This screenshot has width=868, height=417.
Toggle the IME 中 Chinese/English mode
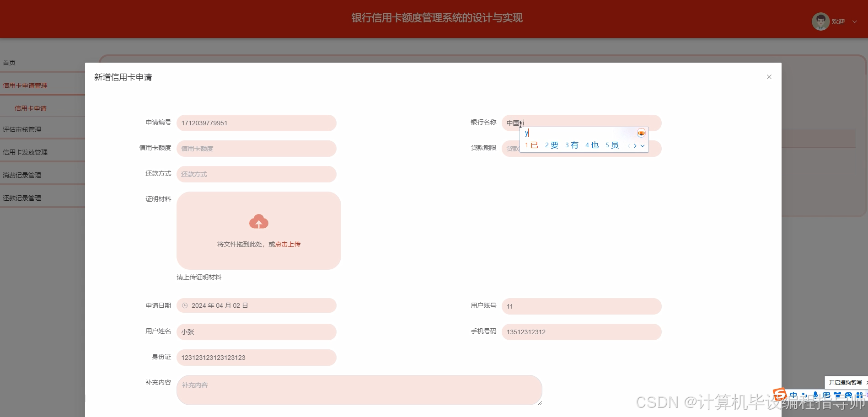coord(793,395)
